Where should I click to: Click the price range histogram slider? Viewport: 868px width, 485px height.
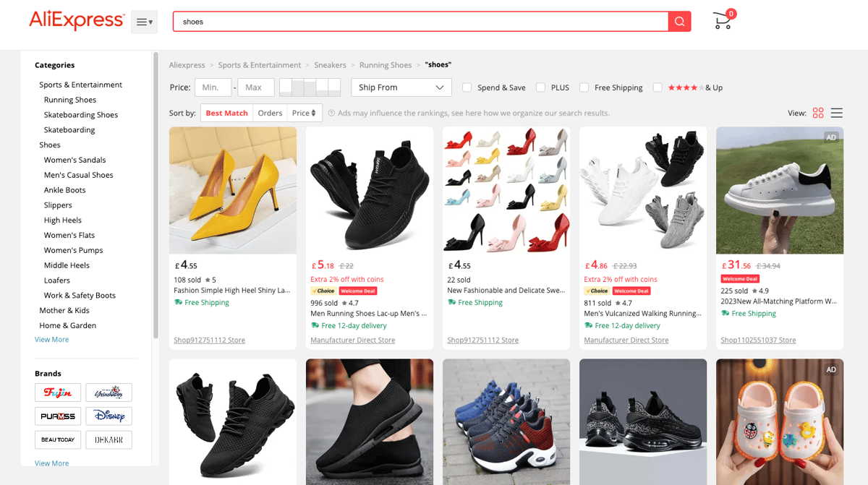pyautogui.click(x=310, y=87)
